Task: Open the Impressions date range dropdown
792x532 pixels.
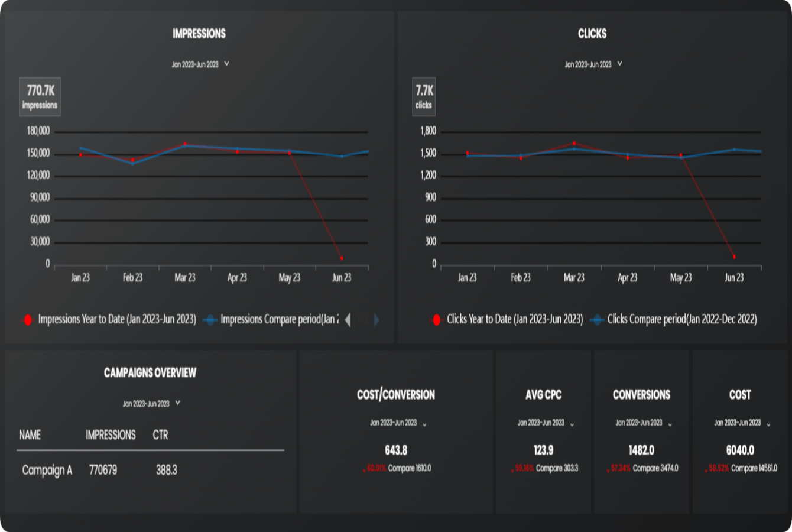Action: click(x=200, y=64)
